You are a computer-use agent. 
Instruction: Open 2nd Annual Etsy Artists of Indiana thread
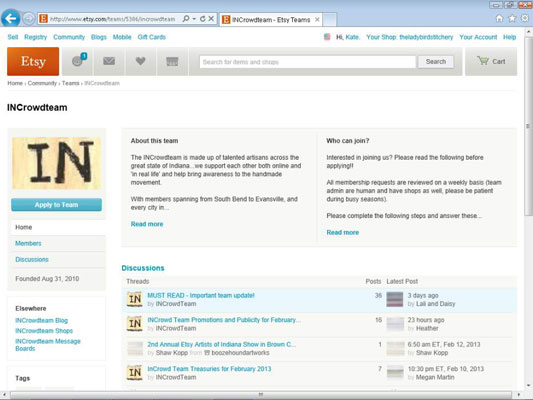coord(222,344)
